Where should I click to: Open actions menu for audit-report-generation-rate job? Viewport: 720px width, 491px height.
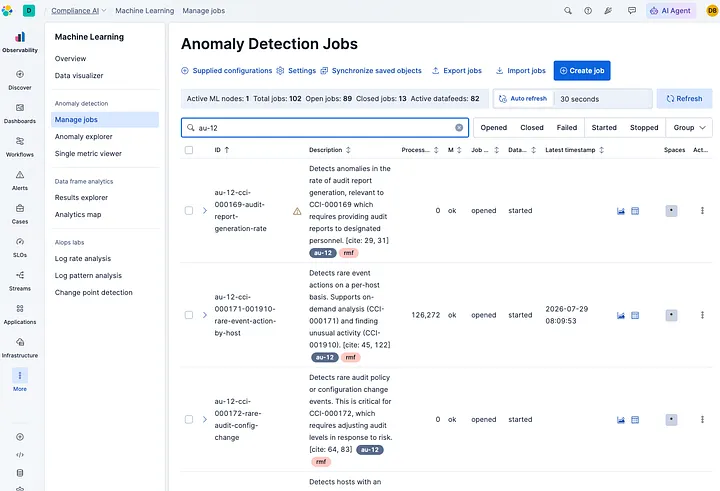(702, 210)
